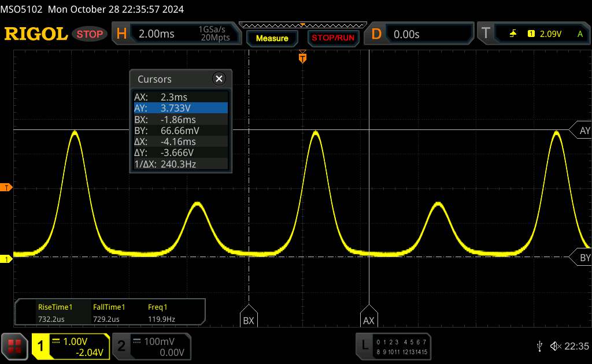Select the AX cursor handle at bottom
This screenshot has width=592, height=364.
(x=368, y=319)
